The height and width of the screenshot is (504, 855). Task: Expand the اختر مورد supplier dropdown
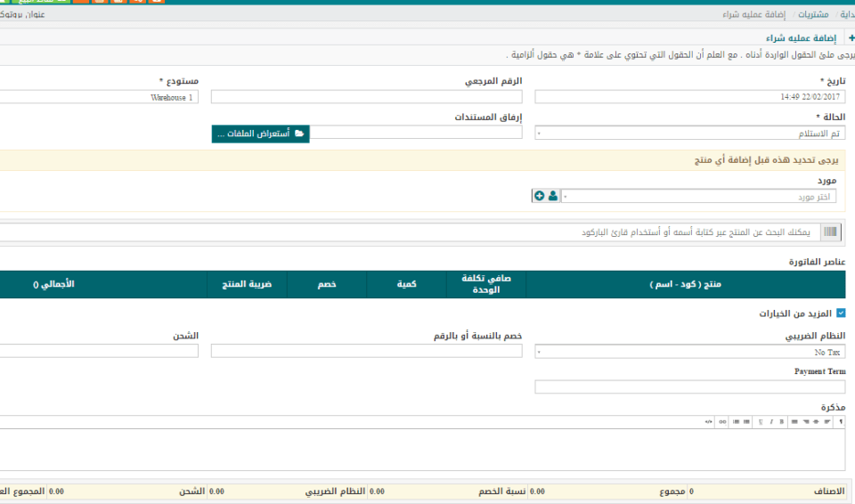[699, 196]
